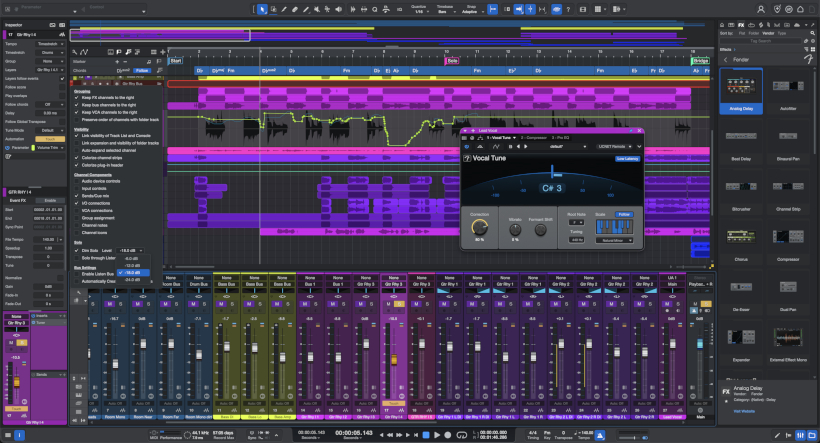Toggle Keep FX channels to the right

[x=76, y=97]
